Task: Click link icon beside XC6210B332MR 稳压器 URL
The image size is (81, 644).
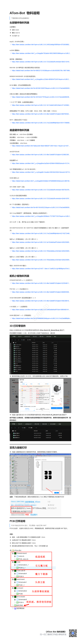Action: [x=11, y=301]
